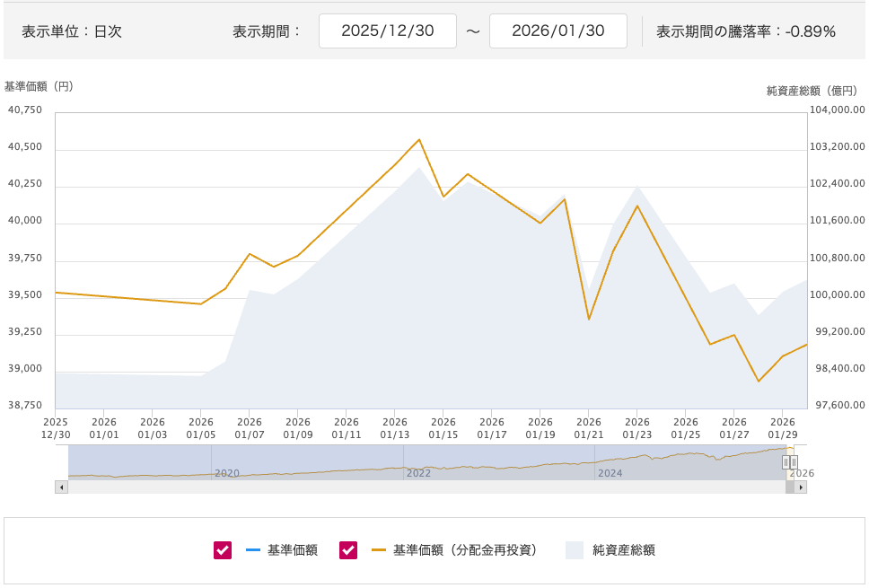
Task: Click the navigator range handle near 2026
Action: point(790,462)
